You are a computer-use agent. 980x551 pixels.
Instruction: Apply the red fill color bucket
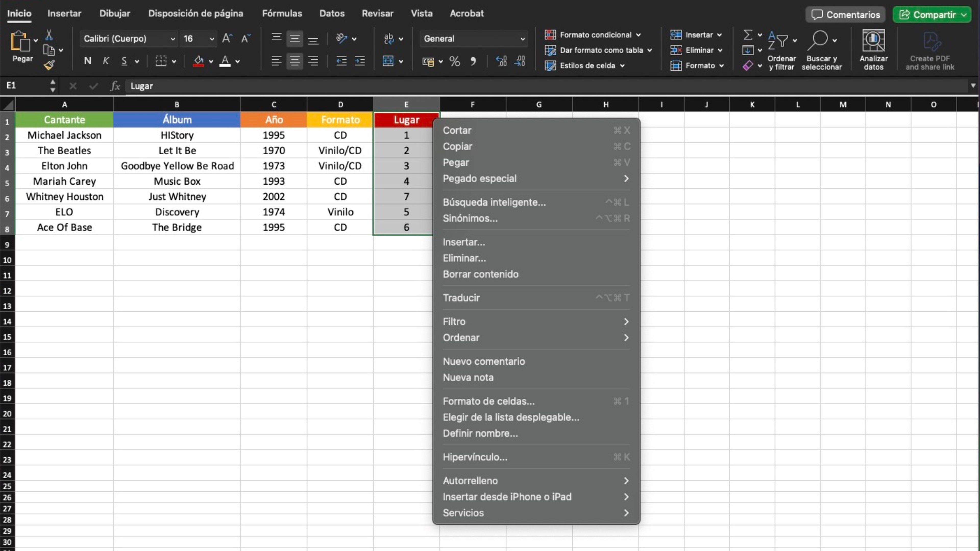(198, 61)
